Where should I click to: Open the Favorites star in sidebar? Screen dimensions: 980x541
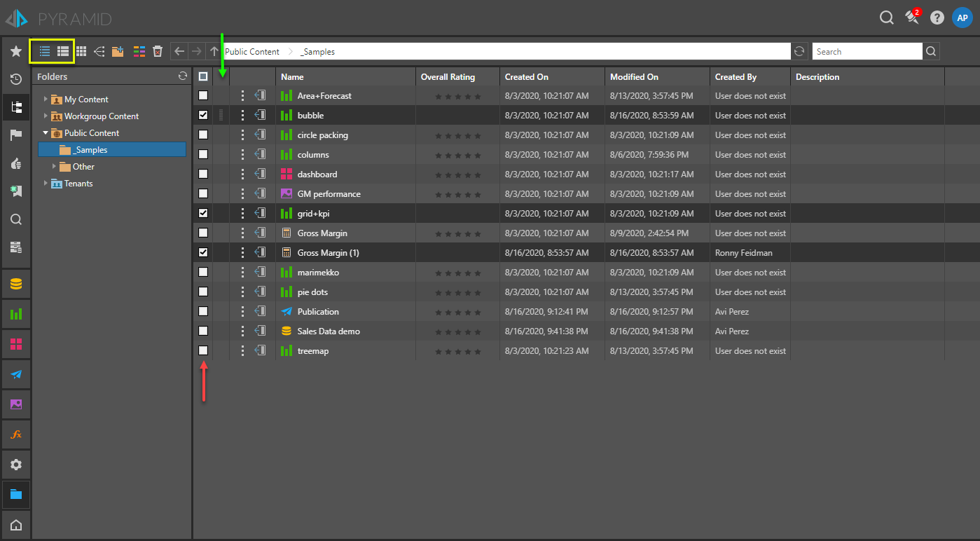pyautogui.click(x=16, y=51)
